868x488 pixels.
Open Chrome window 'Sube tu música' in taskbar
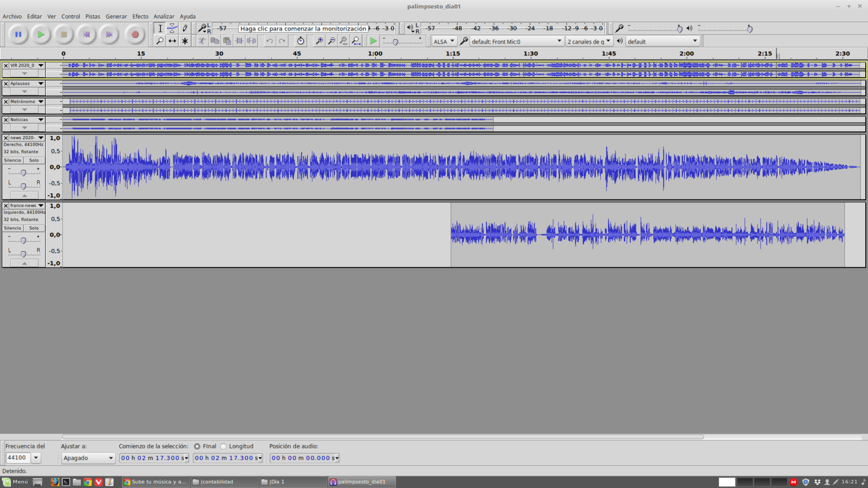[x=155, y=482]
